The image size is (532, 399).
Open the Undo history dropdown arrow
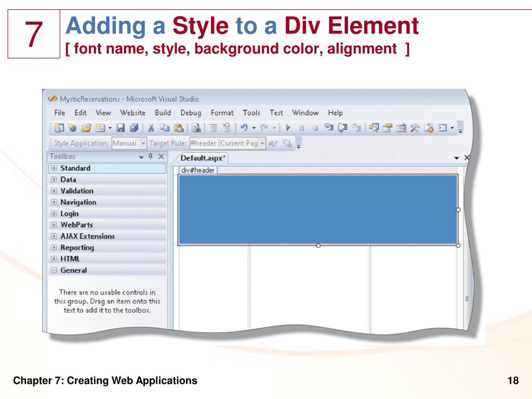pos(254,128)
